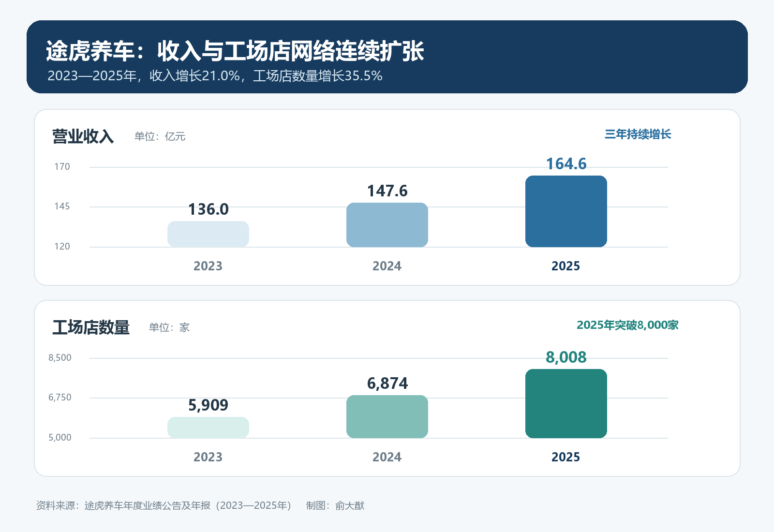The height and width of the screenshot is (532, 774).
Task: Select the 170 axis label
Action: pos(62,167)
